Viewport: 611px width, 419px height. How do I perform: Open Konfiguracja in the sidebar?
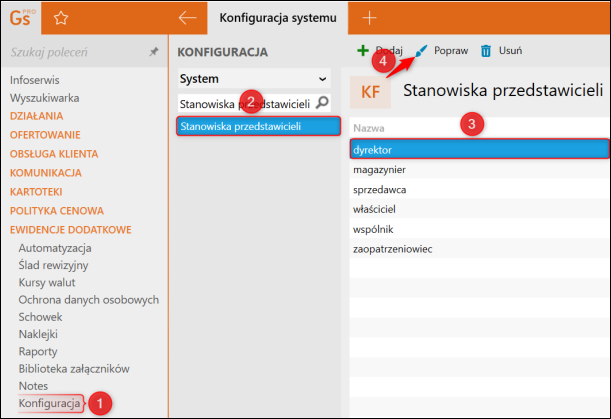coord(49,403)
